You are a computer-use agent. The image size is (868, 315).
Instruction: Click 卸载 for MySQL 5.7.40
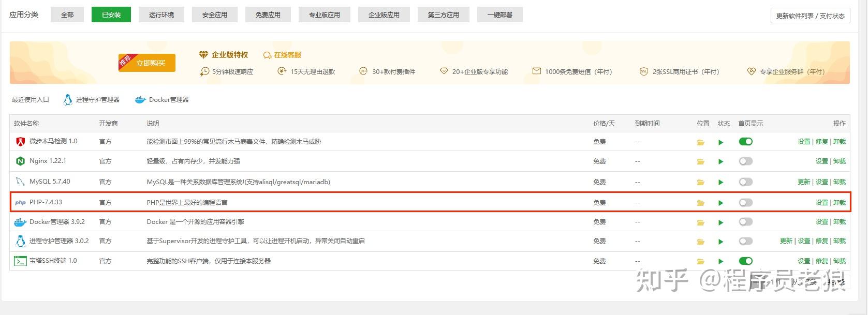pos(840,182)
